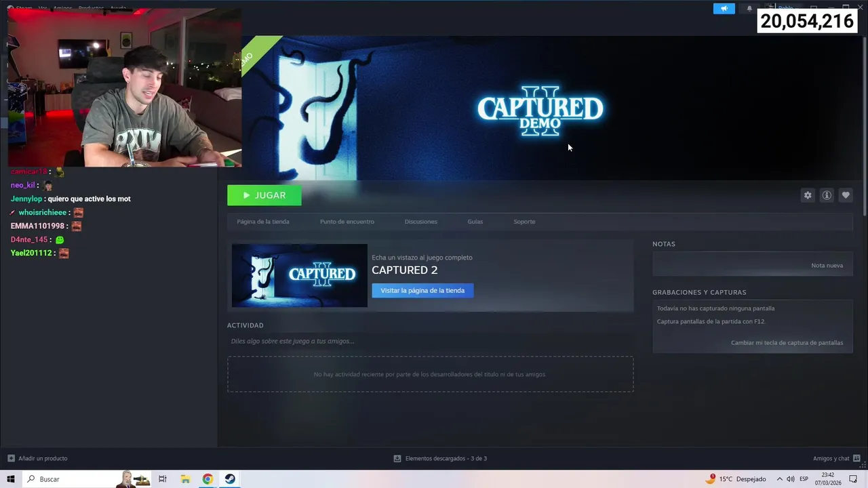This screenshot has width=868, height=488.
Task: Open the Punto de encuentro tab
Action: pyautogui.click(x=347, y=222)
